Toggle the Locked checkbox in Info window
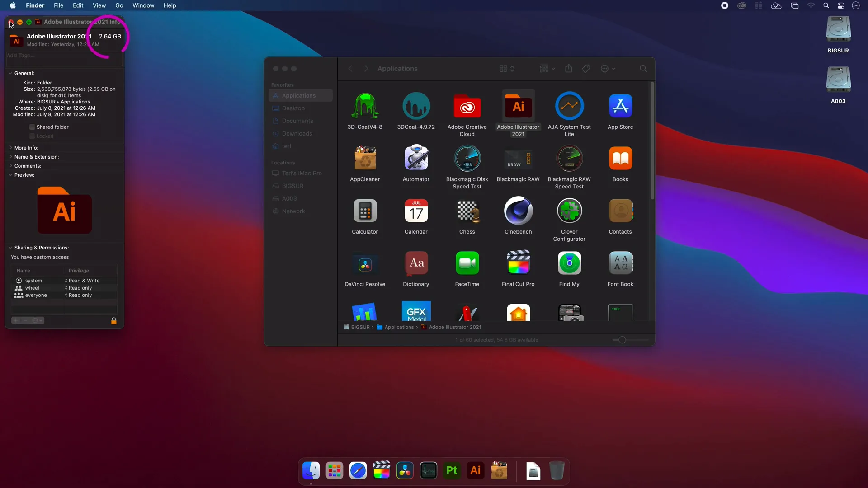 [x=32, y=136]
